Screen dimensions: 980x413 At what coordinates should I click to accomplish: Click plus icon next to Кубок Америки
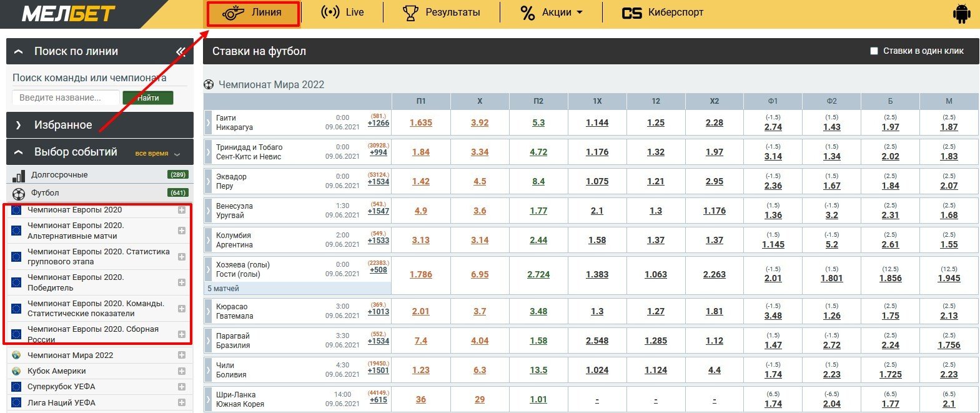point(182,371)
